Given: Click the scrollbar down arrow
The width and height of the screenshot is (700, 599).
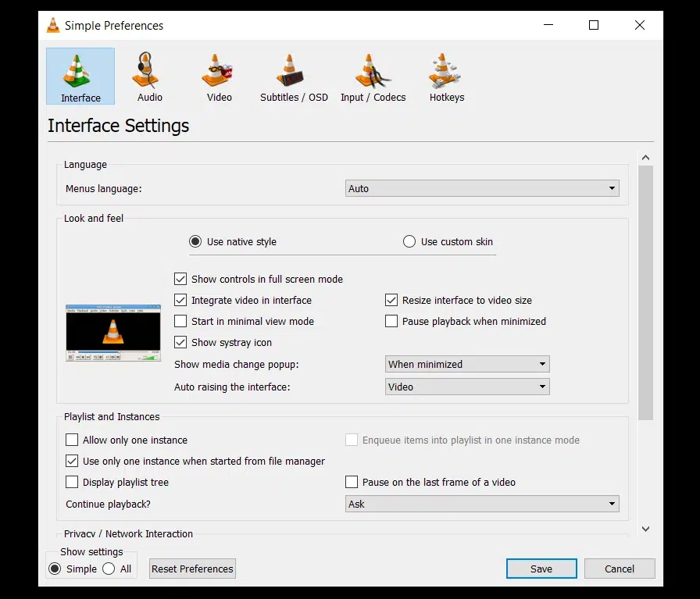Looking at the screenshot, I should point(645,529).
